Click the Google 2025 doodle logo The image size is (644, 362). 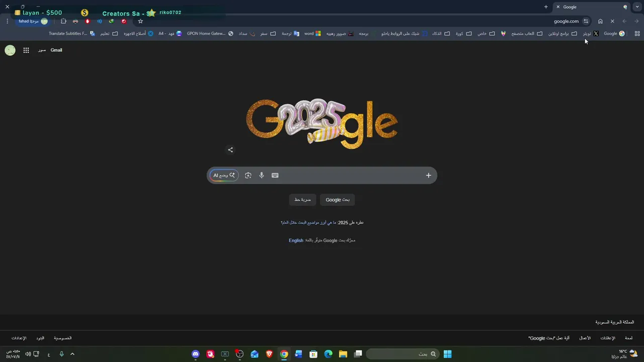tap(322, 124)
